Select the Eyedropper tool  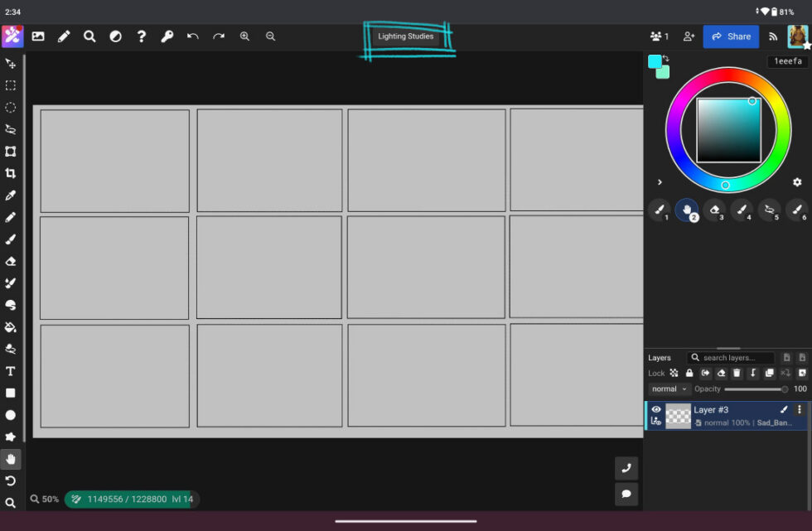click(10, 196)
